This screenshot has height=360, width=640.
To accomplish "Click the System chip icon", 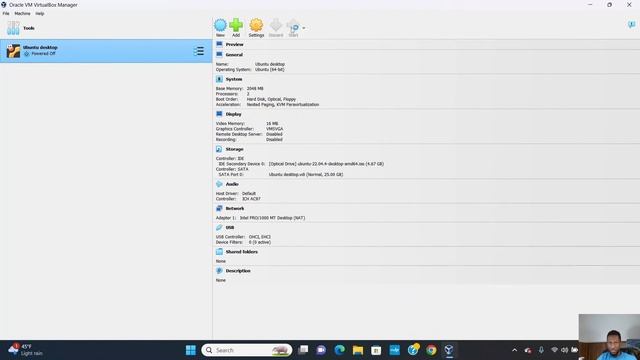I will click(219, 79).
